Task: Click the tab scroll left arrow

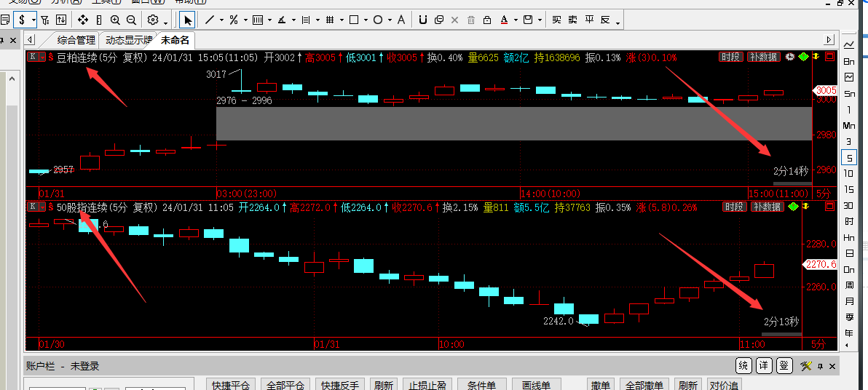Action: 30,40
